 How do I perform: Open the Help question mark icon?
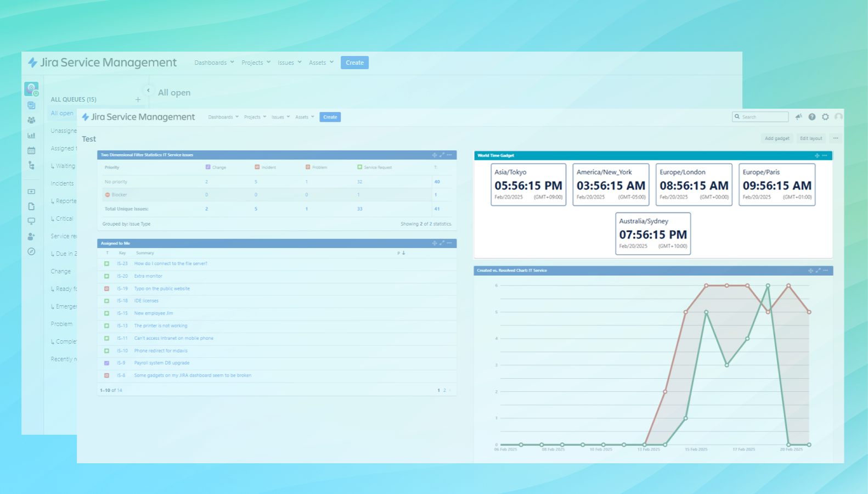coord(812,117)
